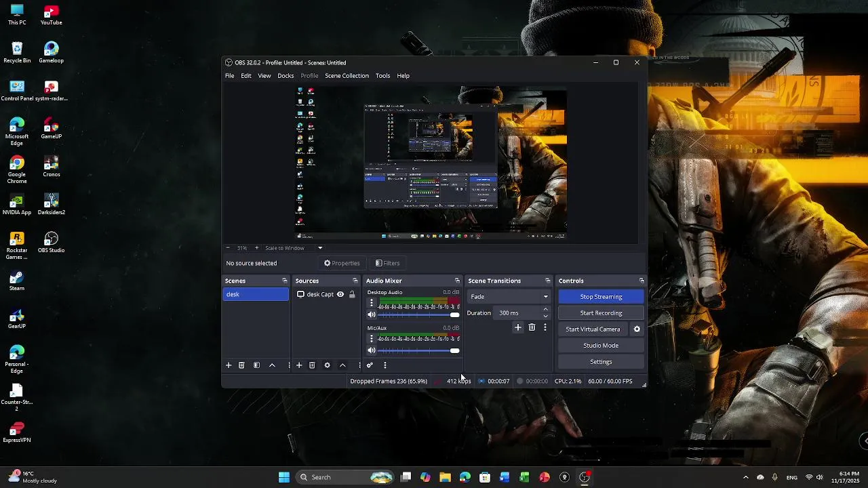
Task: Click OBS icon in the taskbar
Action: (x=585, y=477)
